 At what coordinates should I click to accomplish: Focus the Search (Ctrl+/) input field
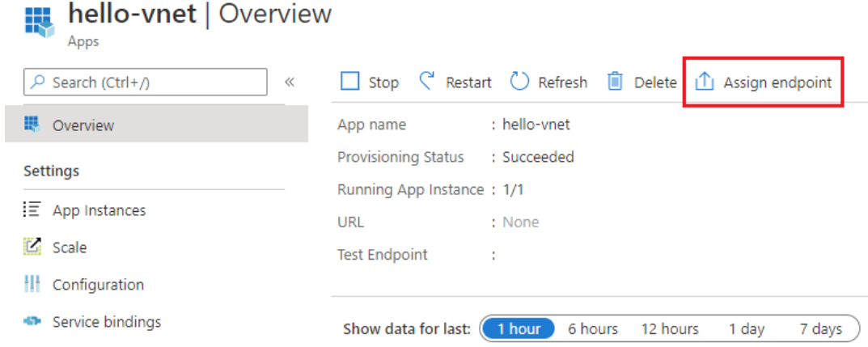(154, 82)
